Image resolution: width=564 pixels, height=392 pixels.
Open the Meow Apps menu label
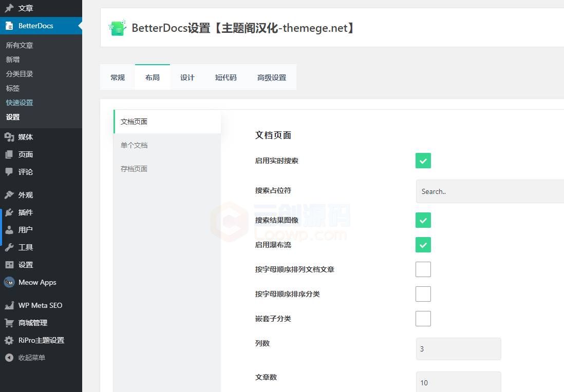pyautogui.click(x=37, y=282)
